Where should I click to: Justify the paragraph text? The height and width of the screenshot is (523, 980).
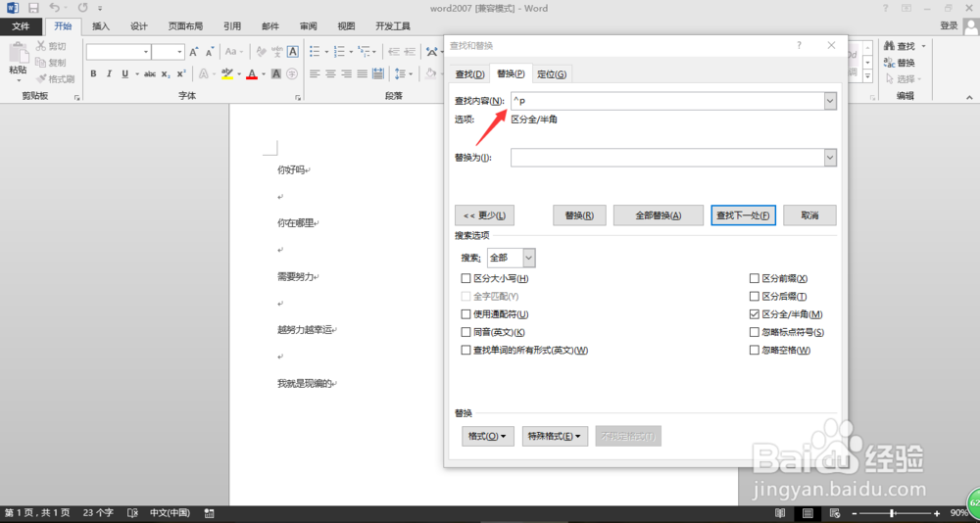pyautogui.click(x=362, y=73)
